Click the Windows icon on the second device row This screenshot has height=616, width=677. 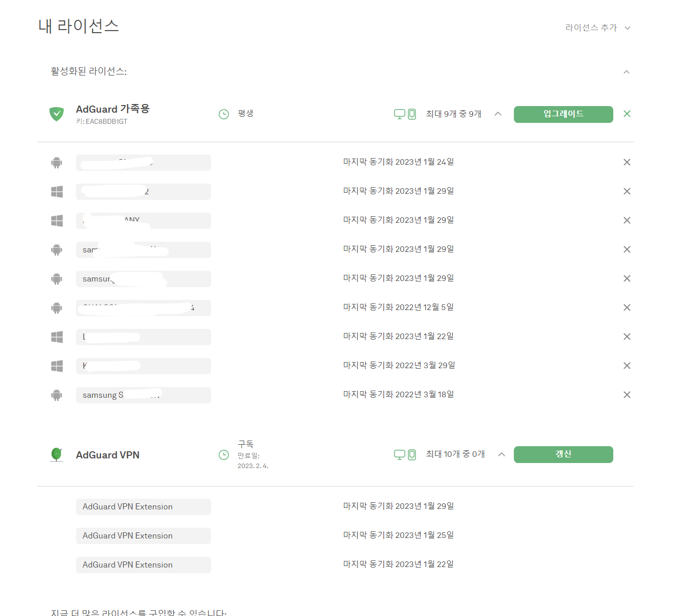[x=57, y=191]
